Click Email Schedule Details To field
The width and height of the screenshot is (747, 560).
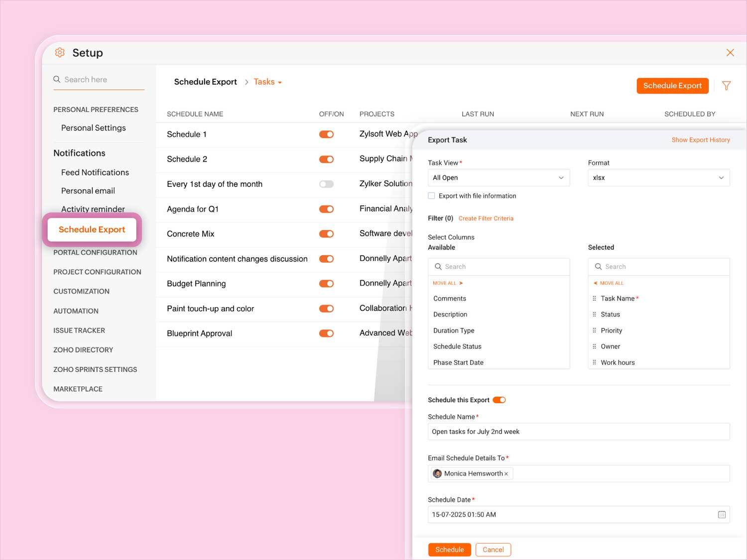[579, 473]
